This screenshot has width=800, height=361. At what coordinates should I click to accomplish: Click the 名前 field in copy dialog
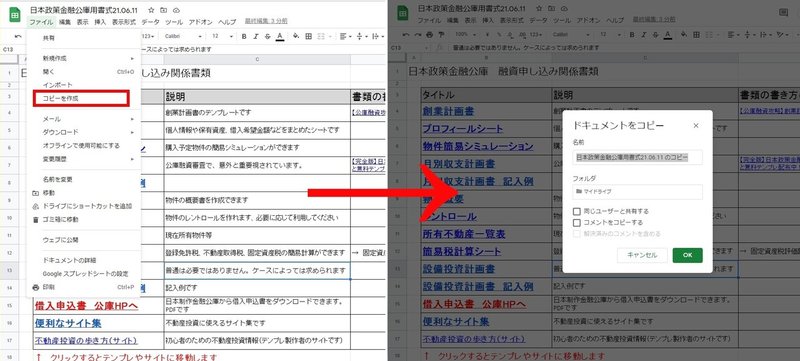[x=637, y=158]
